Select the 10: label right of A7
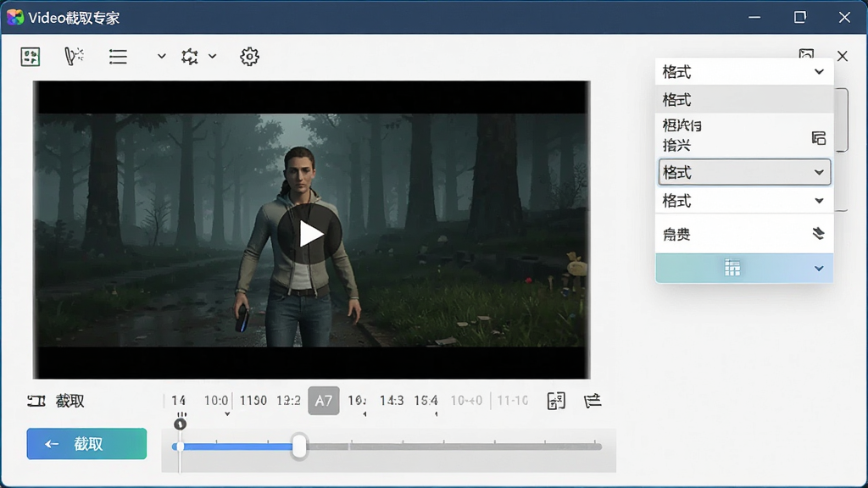The height and width of the screenshot is (488, 868). [357, 401]
